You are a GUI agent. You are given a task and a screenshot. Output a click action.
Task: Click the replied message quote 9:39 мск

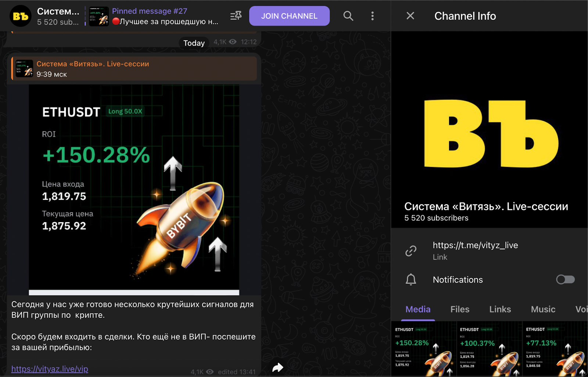click(134, 69)
